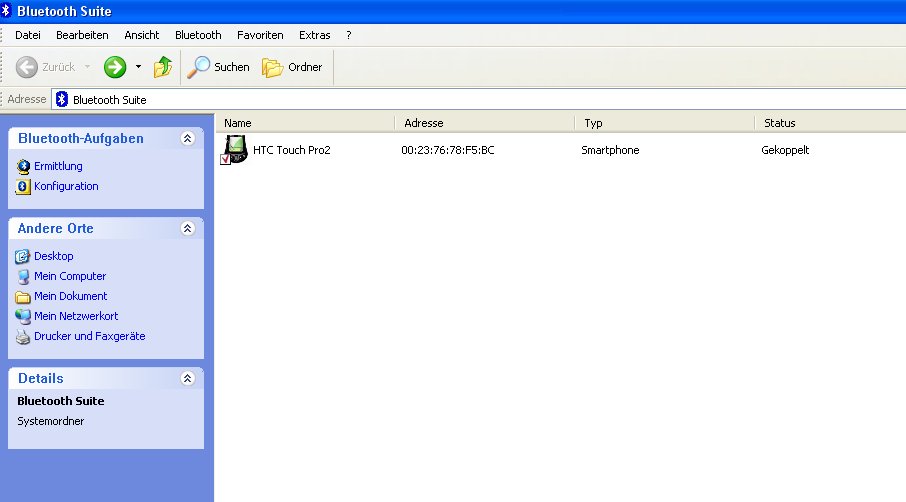Start device discovery via Ermittlung link
Viewport: 906px width, 502px height.
[x=58, y=166]
